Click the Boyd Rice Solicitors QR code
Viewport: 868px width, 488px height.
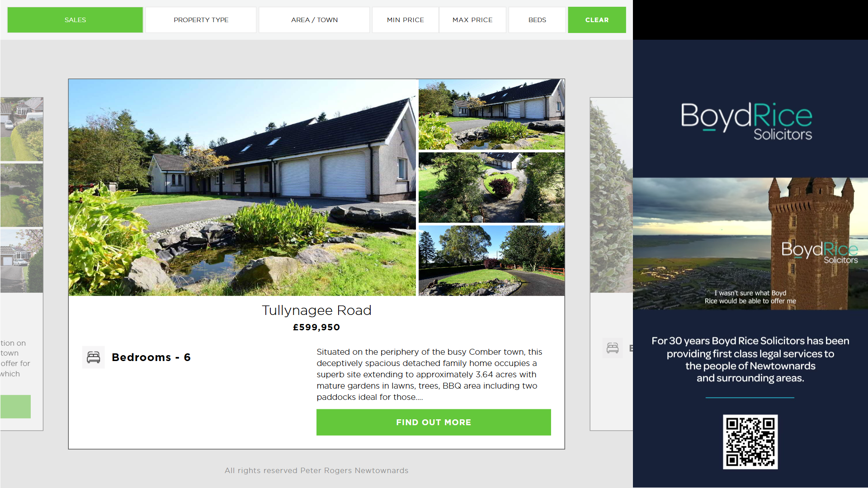(x=750, y=442)
